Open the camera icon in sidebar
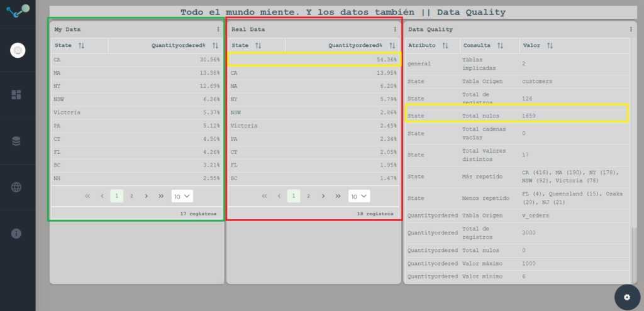 coord(18,50)
